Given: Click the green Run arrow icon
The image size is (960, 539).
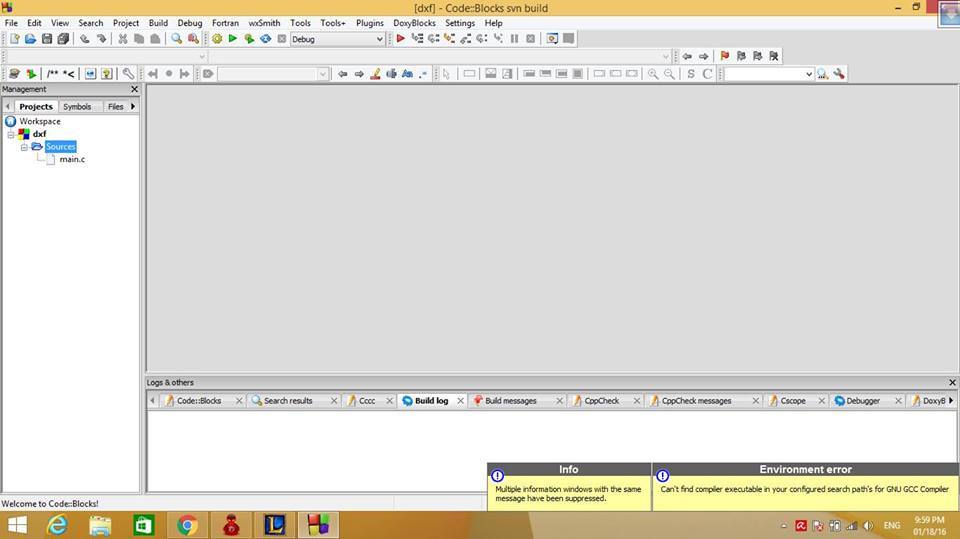Looking at the screenshot, I should (x=233, y=39).
